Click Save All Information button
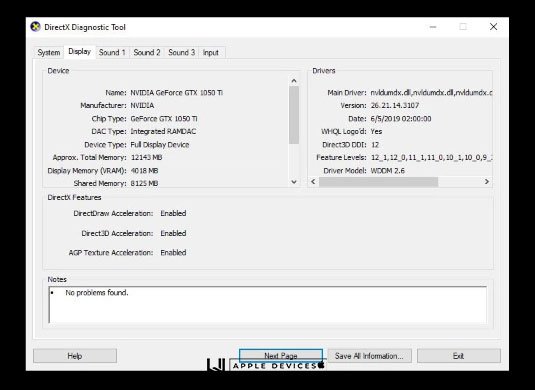Screen dimensions: 535x390 [369, 356]
